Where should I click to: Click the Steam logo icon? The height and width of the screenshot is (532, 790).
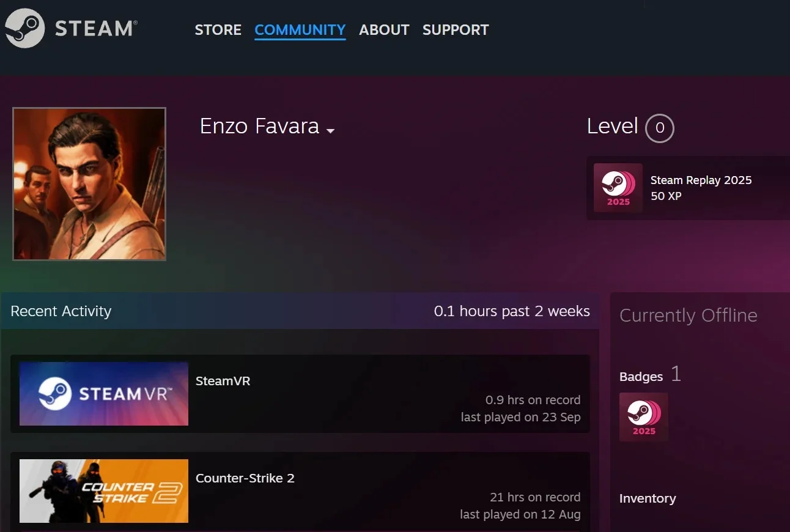tap(24, 28)
